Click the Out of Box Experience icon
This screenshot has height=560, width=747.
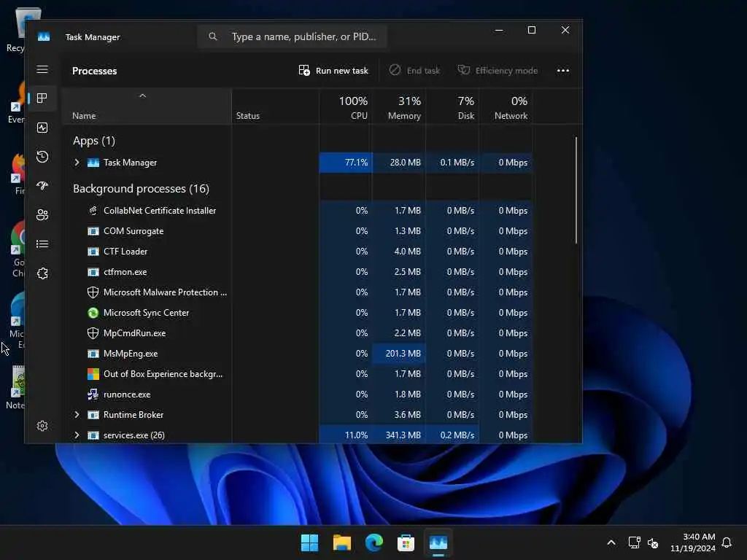93,374
